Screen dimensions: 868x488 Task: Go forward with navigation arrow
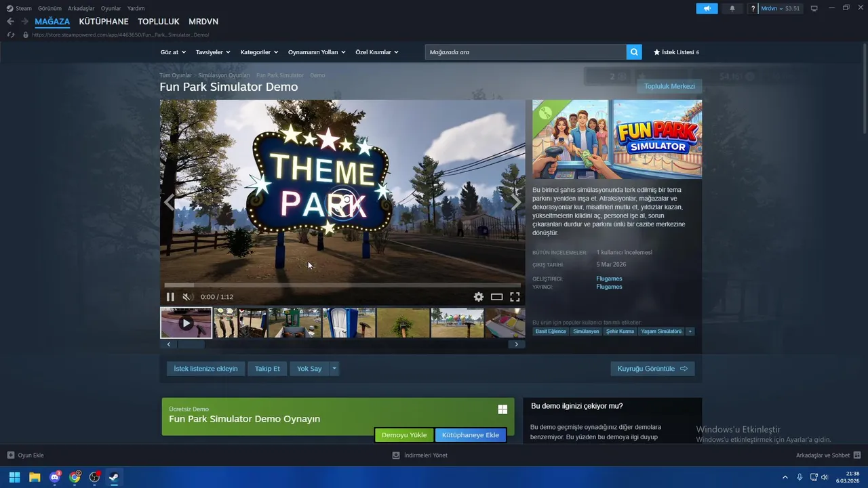24,22
